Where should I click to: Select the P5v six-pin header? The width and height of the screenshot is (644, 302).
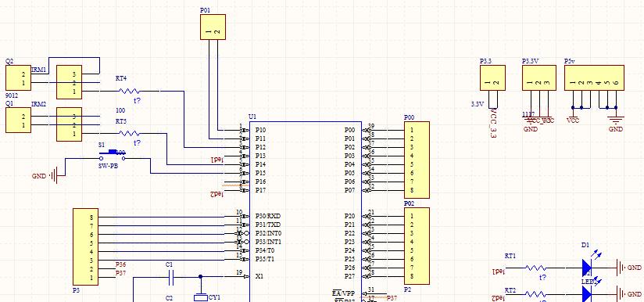594,77
